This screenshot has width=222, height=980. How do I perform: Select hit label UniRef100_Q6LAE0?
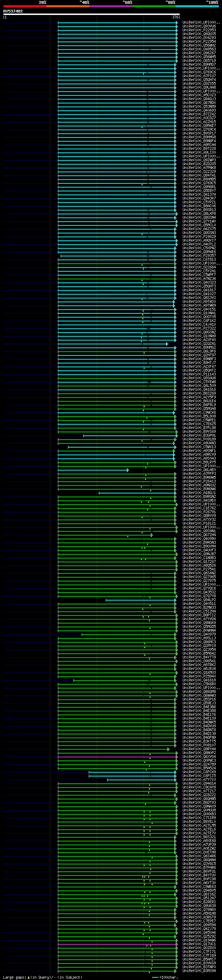(x=199, y=470)
